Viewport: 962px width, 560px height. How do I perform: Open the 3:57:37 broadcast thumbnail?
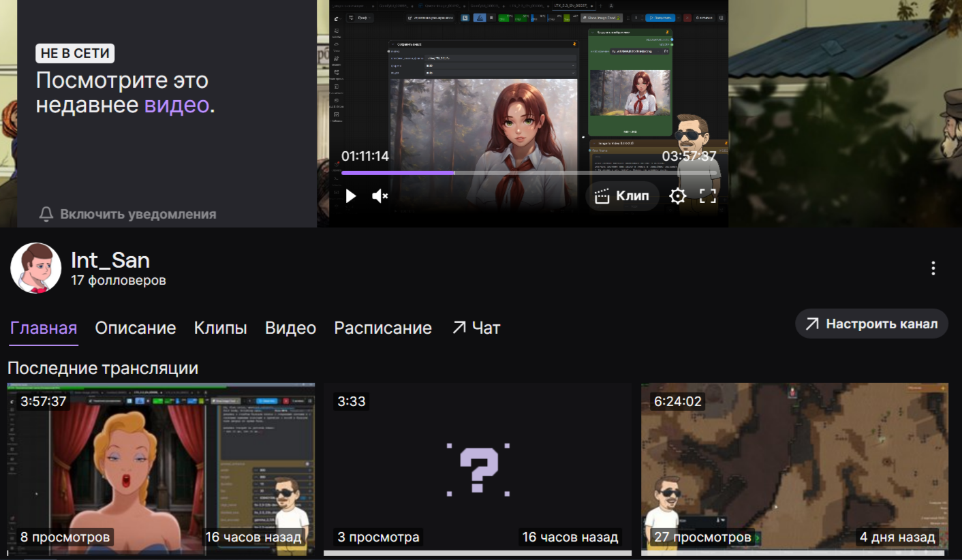click(161, 469)
